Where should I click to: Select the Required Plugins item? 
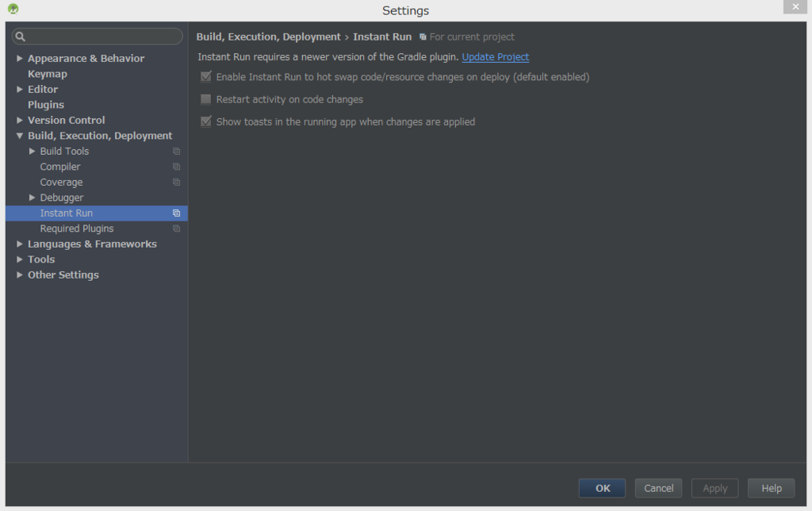[x=77, y=229]
